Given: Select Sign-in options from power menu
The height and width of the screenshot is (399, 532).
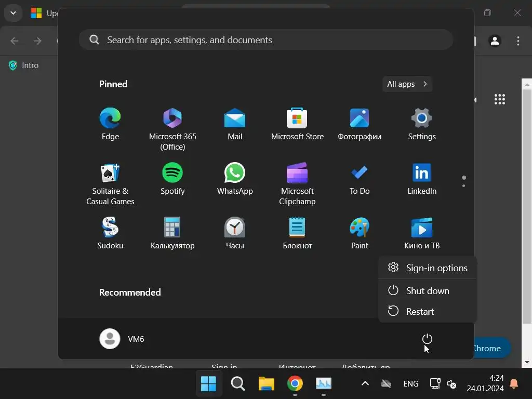Looking at the screenshot, I should coord(428,268).
